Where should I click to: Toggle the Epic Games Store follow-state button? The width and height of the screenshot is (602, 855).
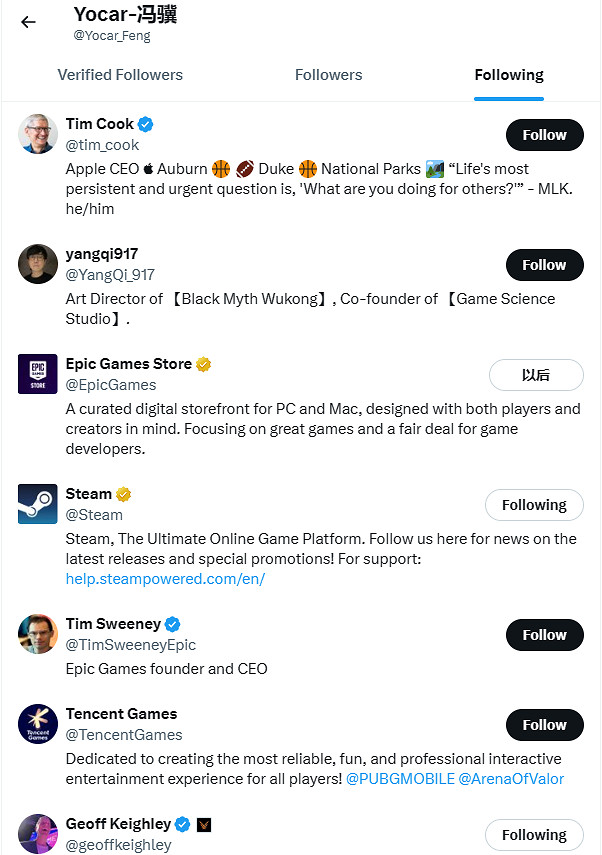click(x=536, y=375)
